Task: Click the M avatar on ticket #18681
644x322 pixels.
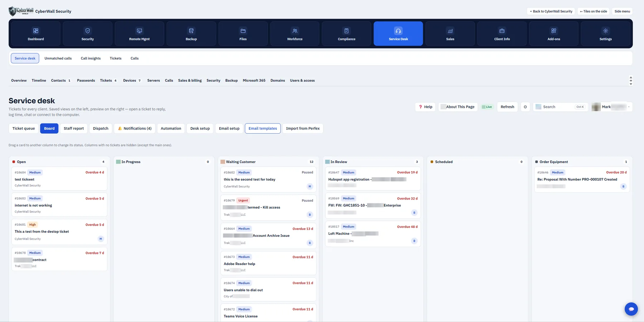Action: point(101,239)
